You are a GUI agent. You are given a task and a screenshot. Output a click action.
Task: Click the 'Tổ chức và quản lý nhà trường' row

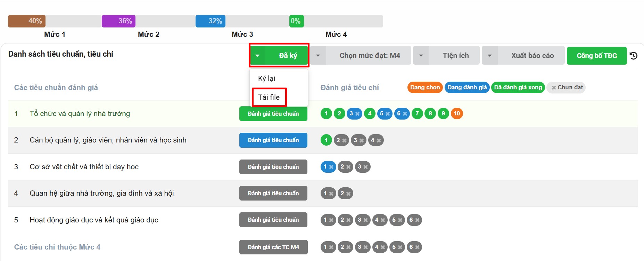coord(80,114)
